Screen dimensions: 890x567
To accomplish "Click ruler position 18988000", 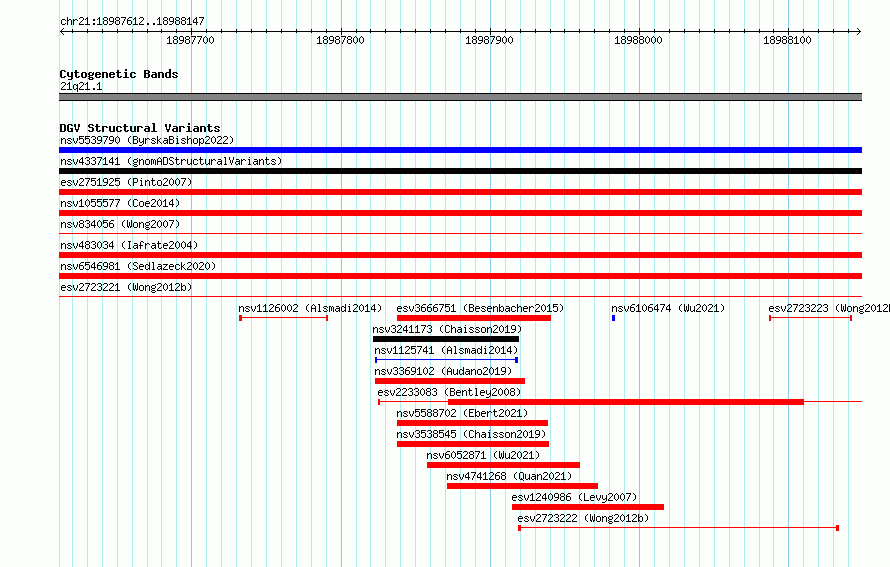I will [639, 40].
